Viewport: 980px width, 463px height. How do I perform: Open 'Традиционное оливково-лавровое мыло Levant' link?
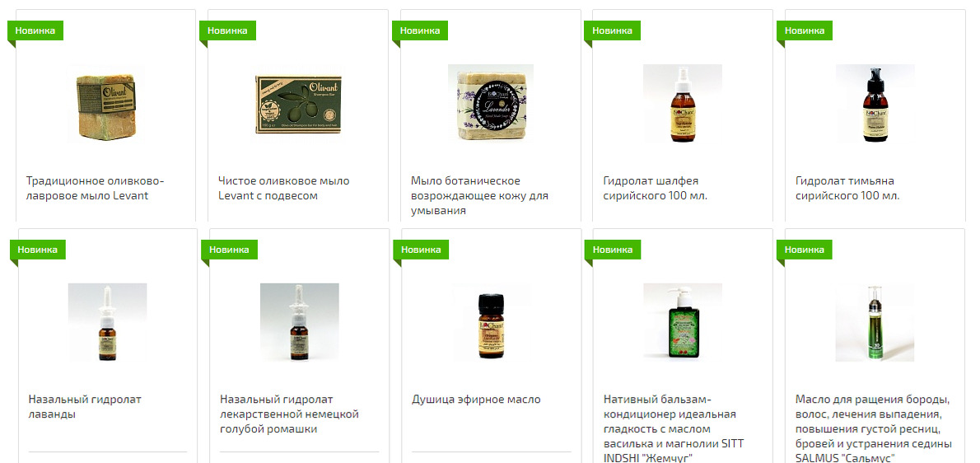(95, 188)
